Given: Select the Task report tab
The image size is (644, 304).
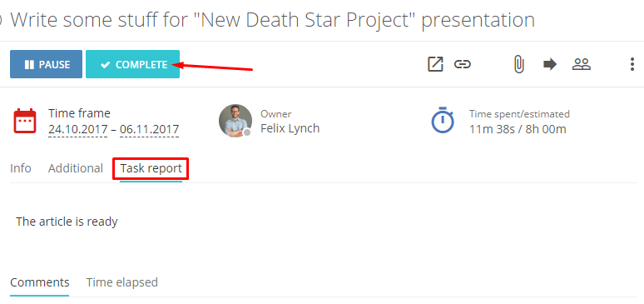Looking at the screenshot, I should tap(151, 169).
